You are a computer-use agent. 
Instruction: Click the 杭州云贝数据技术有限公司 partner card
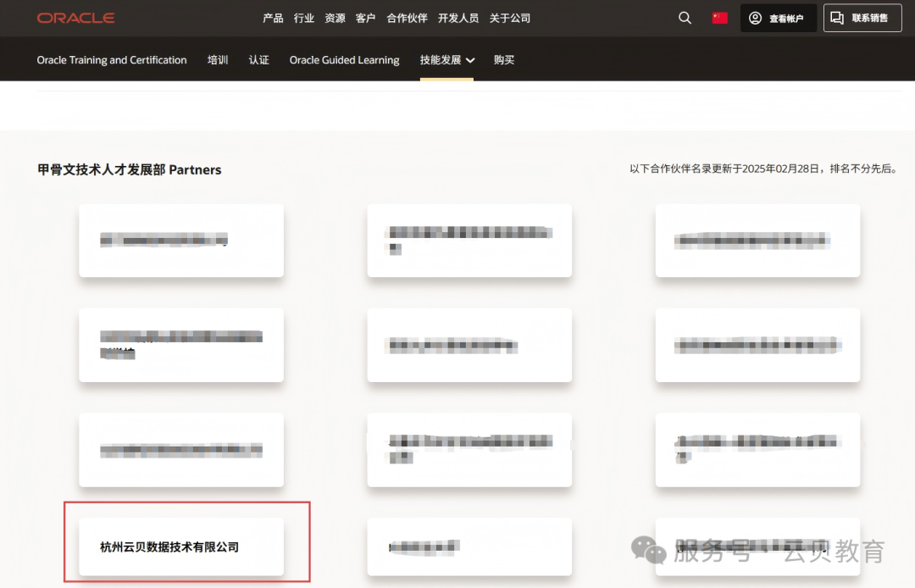click(x=181, y=546)
